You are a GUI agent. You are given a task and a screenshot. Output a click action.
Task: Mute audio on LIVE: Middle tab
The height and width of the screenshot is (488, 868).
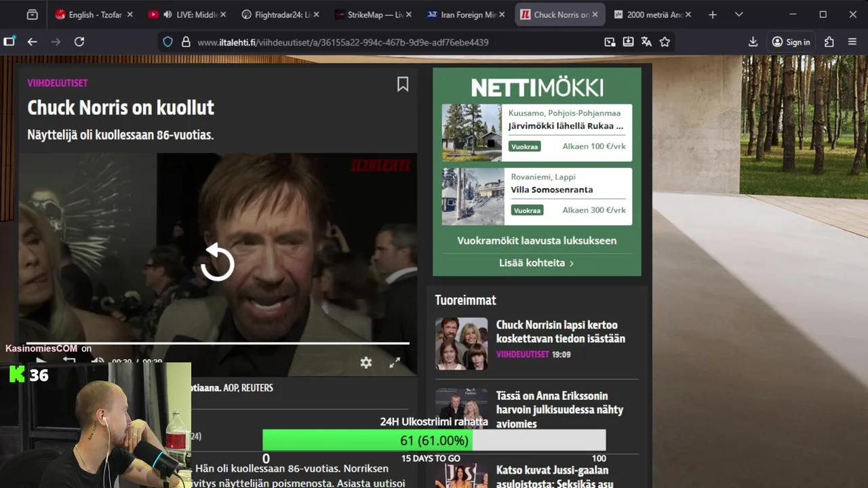click(x=167, y=14)
